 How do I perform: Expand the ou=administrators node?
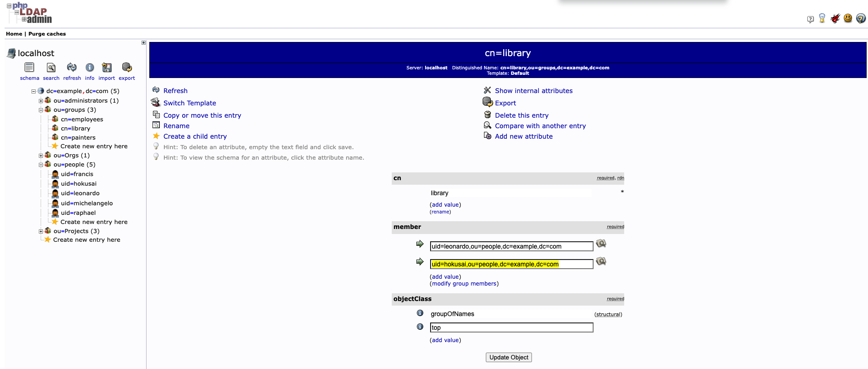click(x=41, y=101)
